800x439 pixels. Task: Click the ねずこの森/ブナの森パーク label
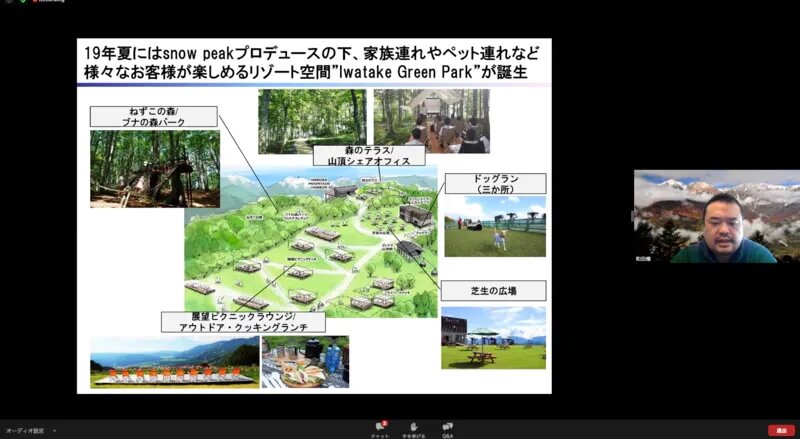pos(154,116)
